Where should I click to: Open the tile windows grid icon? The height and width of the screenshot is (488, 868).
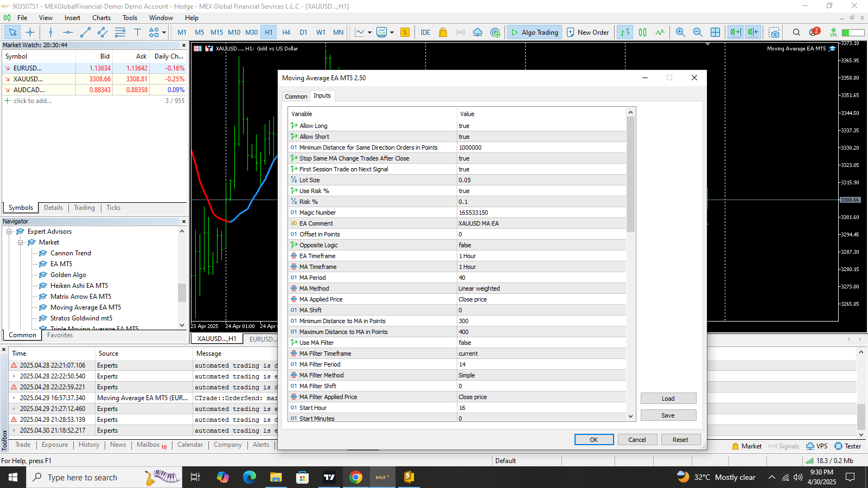click(715, 33)
